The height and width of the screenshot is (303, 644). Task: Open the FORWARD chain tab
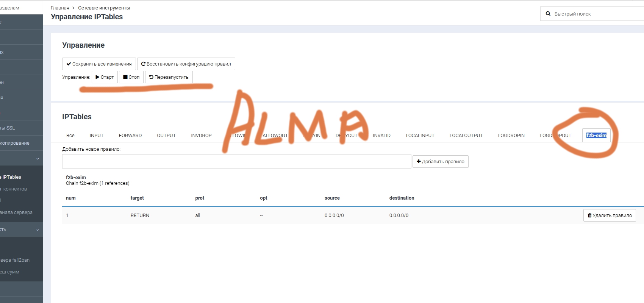tap(130, 136)
